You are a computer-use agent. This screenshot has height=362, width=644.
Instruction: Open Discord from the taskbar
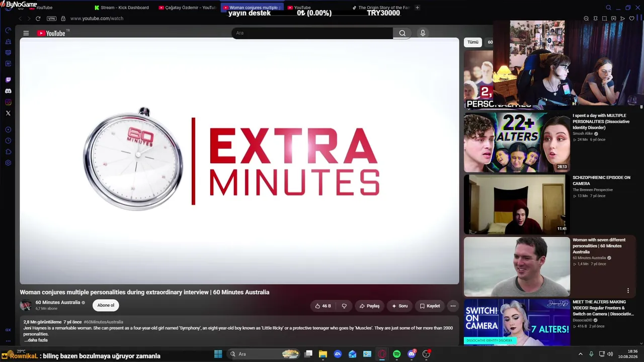(412, 354)
